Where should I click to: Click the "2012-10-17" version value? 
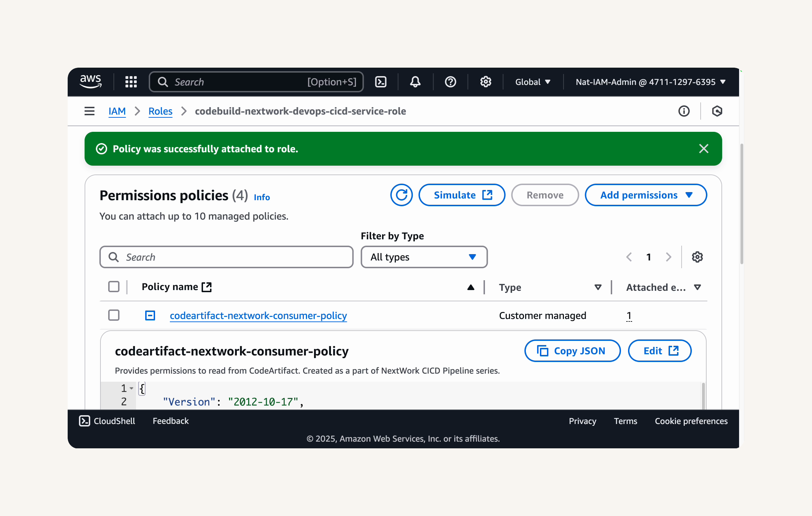(x=263, y=402)
